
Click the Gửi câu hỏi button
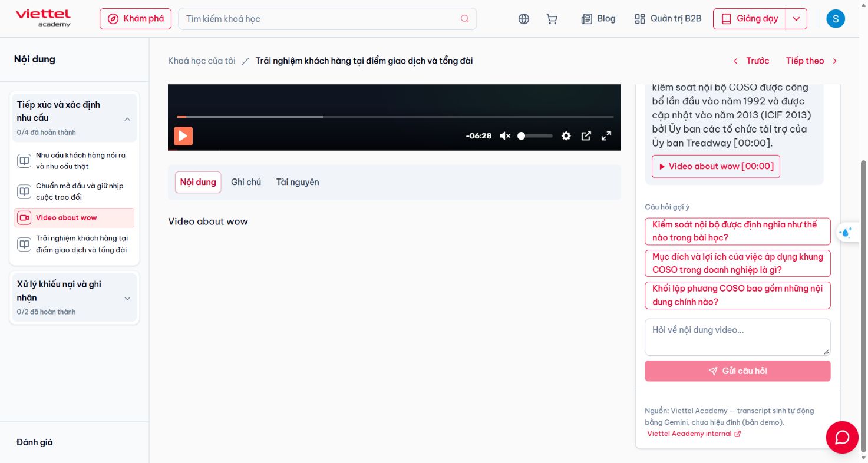[x=738, y=371]
